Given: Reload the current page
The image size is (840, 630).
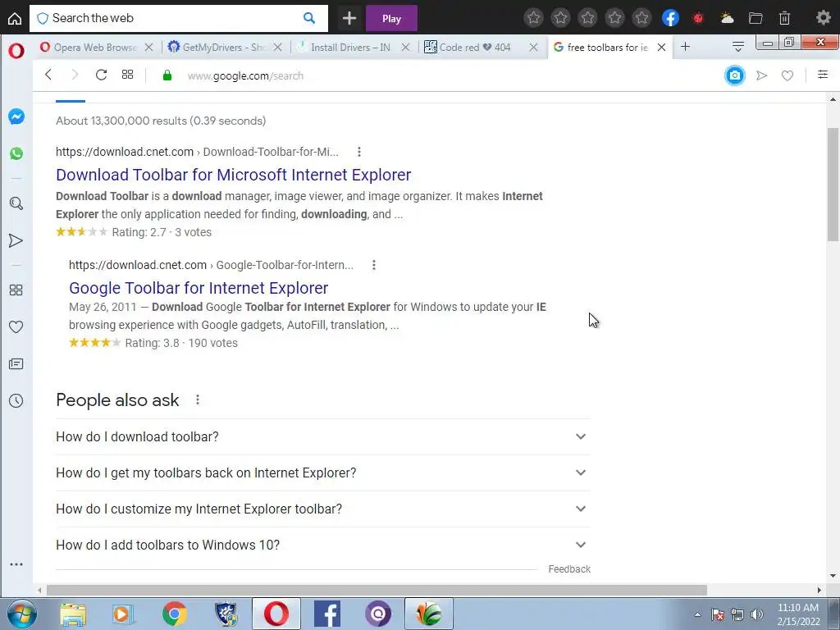Looking at the screenshot, I should pyautogui.click(x=101, y=75).
